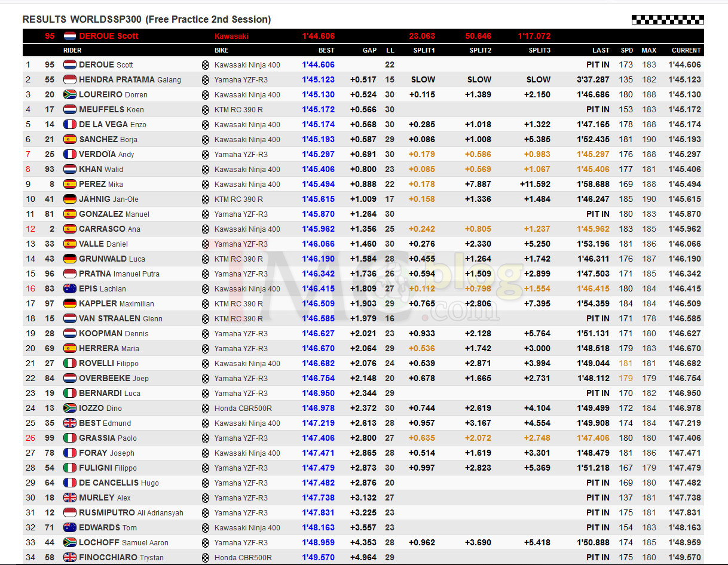
Task: Click gap value +4.964 in FINOCCHIARO row
Action: [x=363, y=557]
